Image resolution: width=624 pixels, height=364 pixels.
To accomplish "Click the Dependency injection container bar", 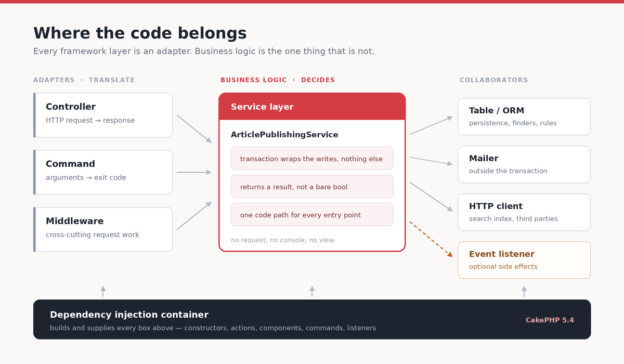I will tap(312, 319).
